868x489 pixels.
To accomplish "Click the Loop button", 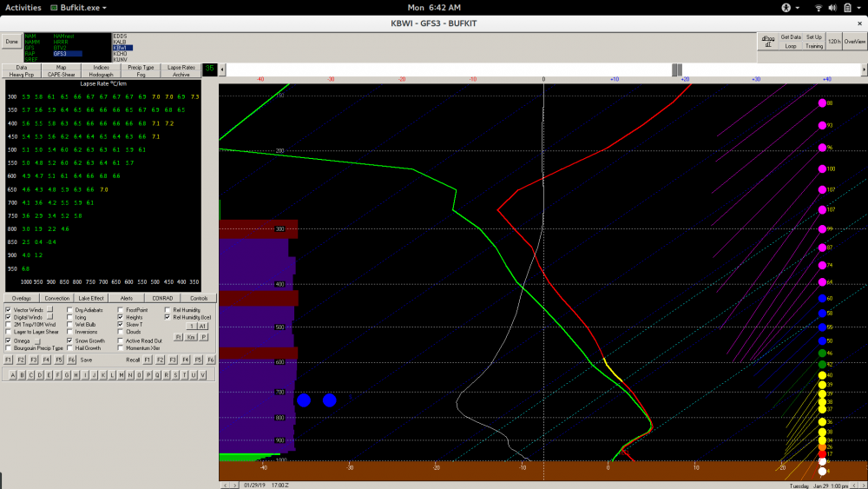I will click(x=791, y=46).
